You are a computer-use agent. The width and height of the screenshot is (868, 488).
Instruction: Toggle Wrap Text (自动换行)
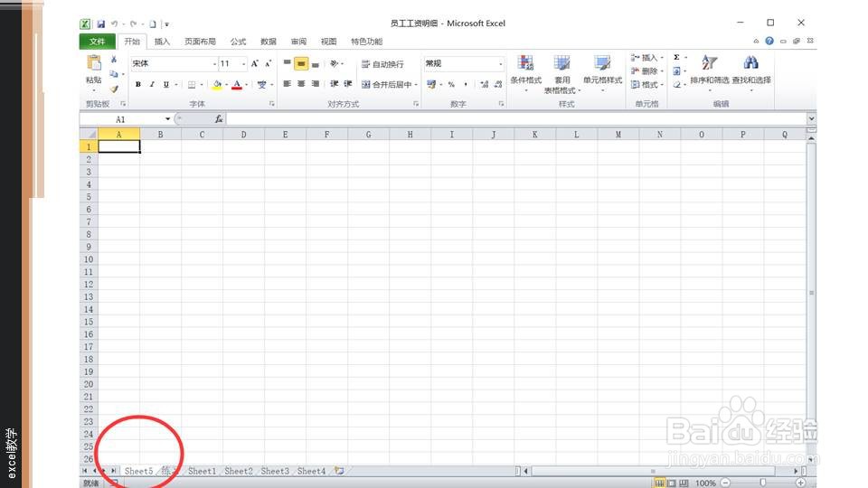pos(382,64)
